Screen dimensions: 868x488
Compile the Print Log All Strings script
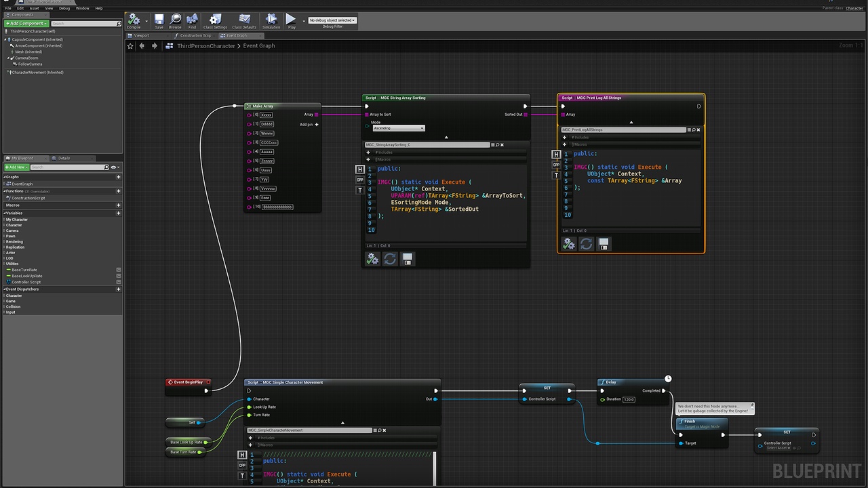click(x=569, y=244)
